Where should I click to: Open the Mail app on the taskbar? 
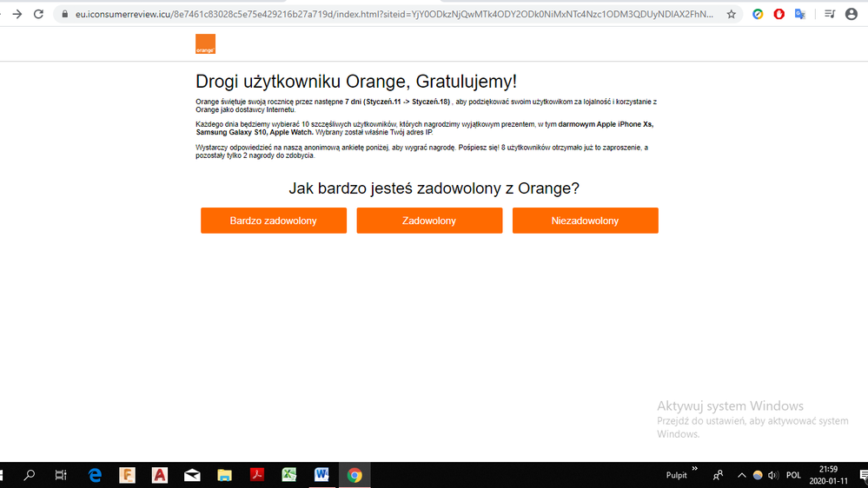192,475
